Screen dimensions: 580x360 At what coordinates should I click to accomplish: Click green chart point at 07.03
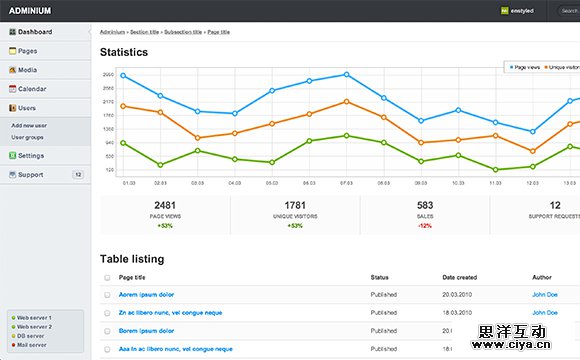346,136
